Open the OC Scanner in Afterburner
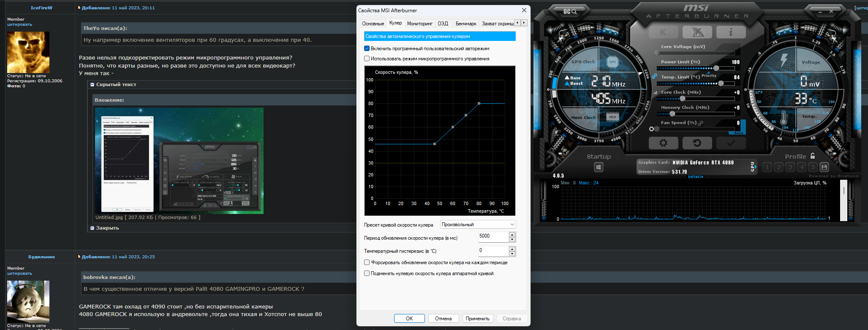 pos(570,11)
